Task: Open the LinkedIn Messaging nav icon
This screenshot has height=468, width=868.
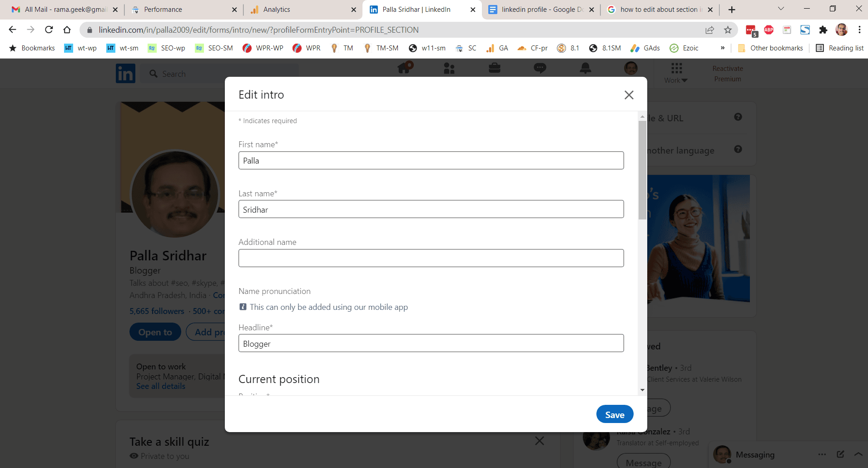Action: 540,68
